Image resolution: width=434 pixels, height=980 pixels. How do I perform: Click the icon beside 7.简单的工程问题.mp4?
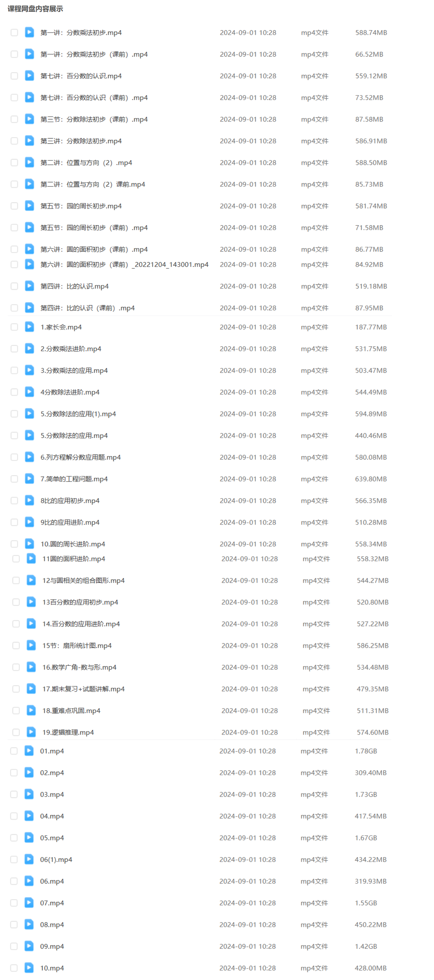click(x=29, y=479)
